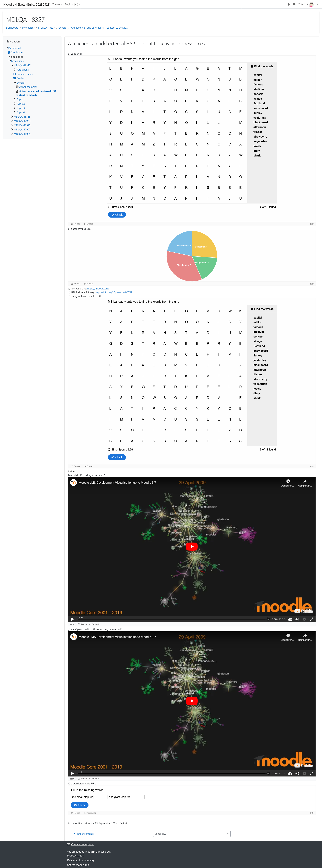Open the quality settings gear in video f)
Image resolution: width=322 pixels, height=868 pixels.
(304, 619)
